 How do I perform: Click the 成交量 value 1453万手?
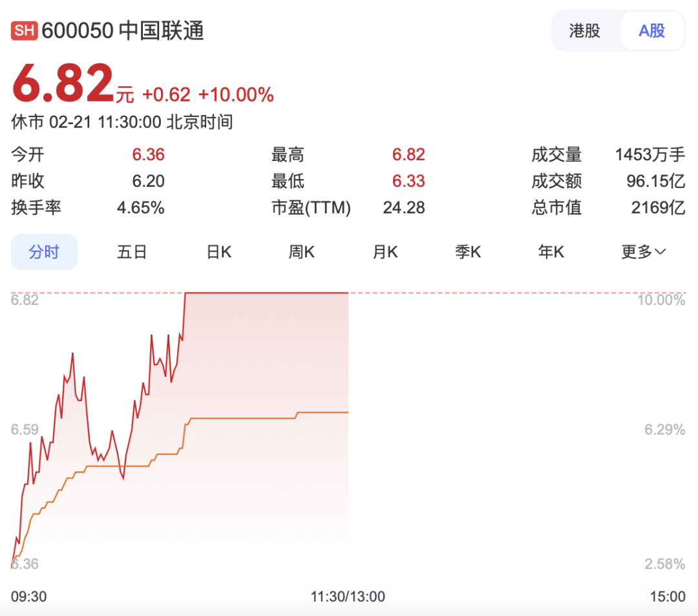pyautogui.click(x=650, y=155)
